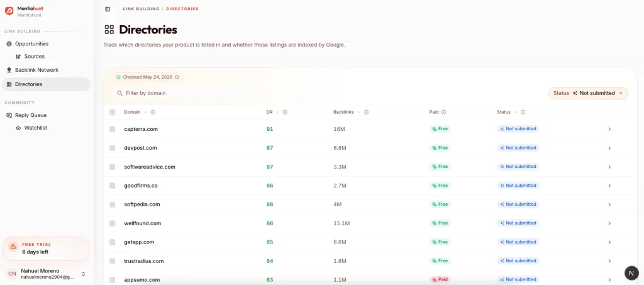Image resolution: width=644 pixels, height=285 pixels.
Task: Click the devpost.com Free badge
Action: pyautogui.click(x=440, y=148)
